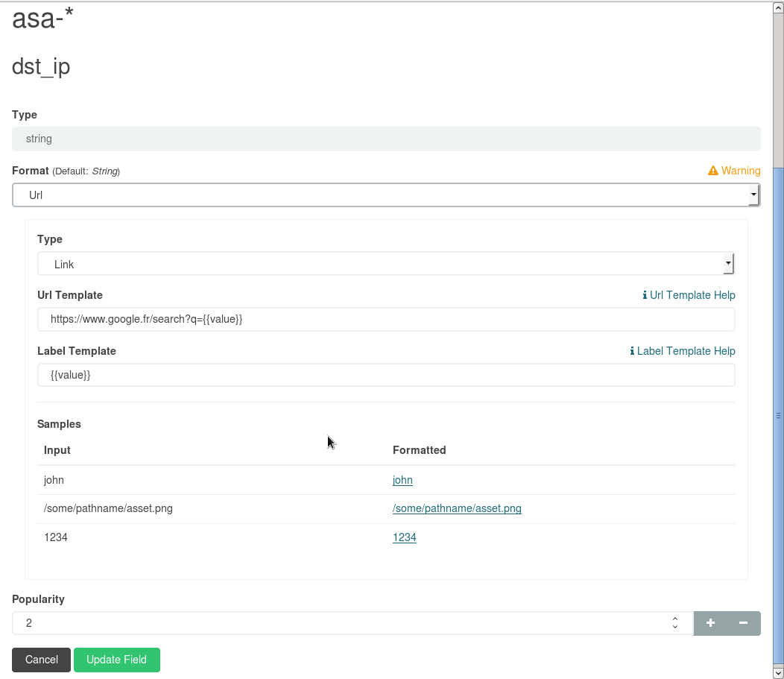The image size is (784, 679).
Task: Open the Type dropdown showing Link
Action: click(386, 264)
